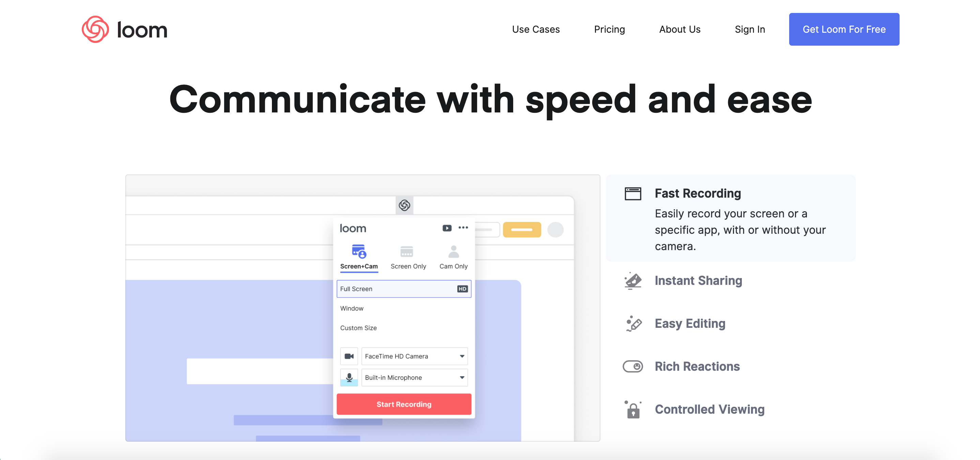Go to the Pricing page
The image size is (980, 460).
click(x=609, y=29)
